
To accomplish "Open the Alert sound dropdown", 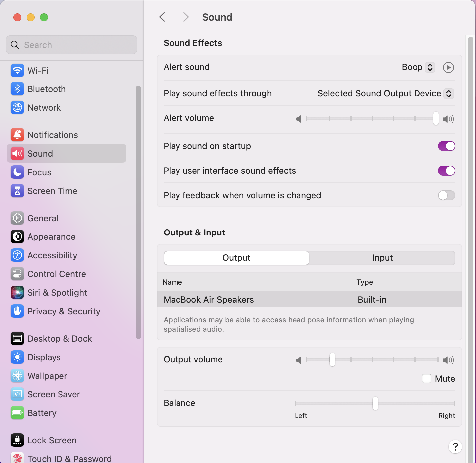I will coord(417,67).
